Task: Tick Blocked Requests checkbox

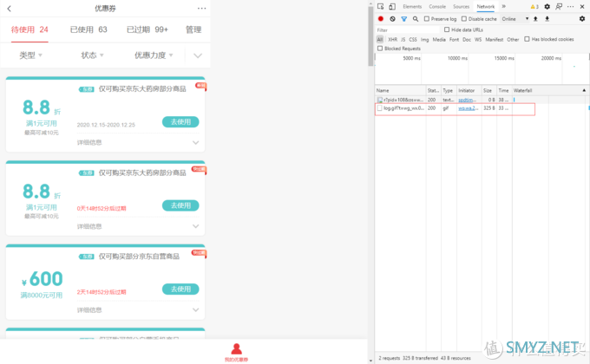Action: tap(380, 49)
